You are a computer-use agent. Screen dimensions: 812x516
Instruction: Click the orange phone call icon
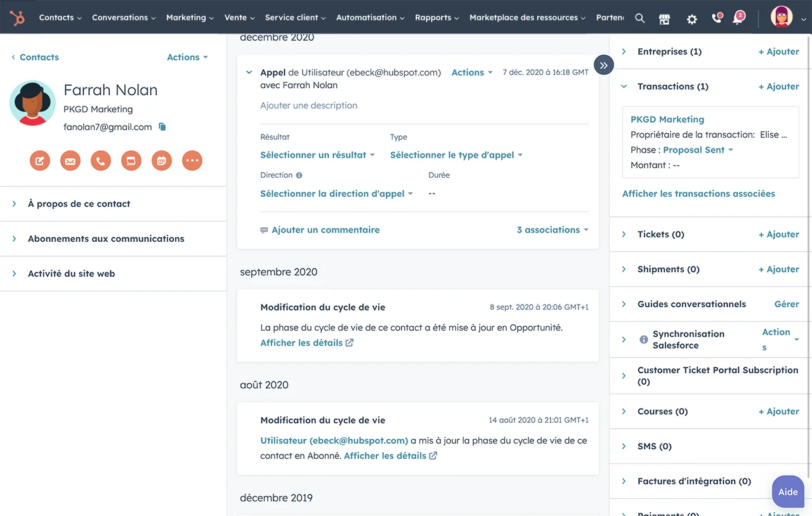101,161
